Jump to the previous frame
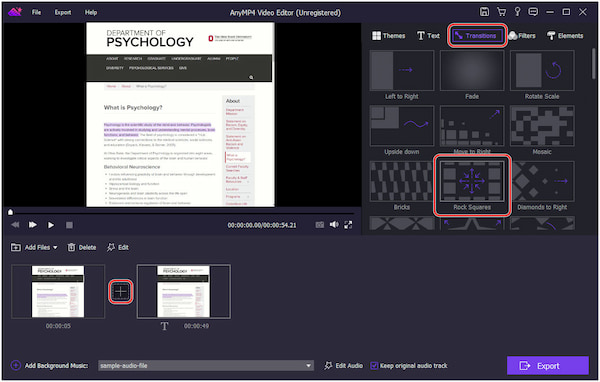600x382 pixels. [15, 225]
